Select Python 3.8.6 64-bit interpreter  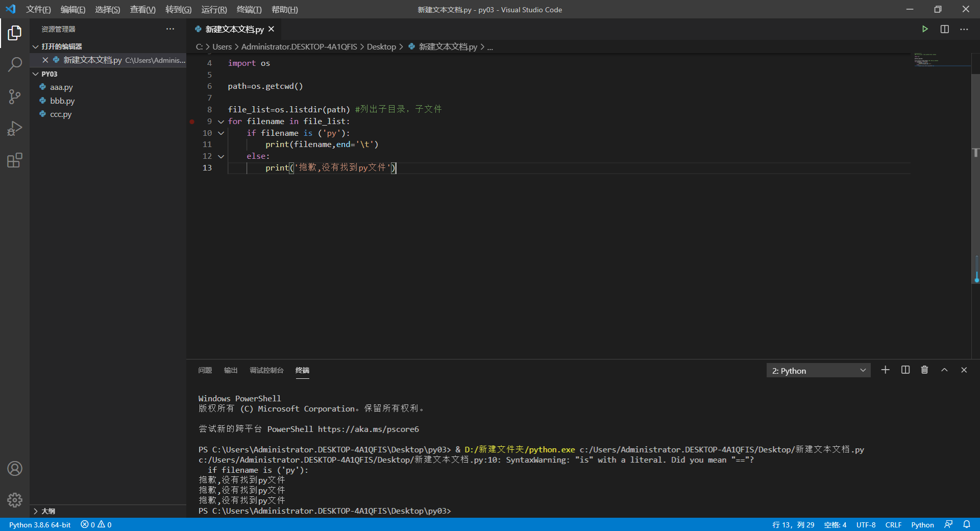40,524
